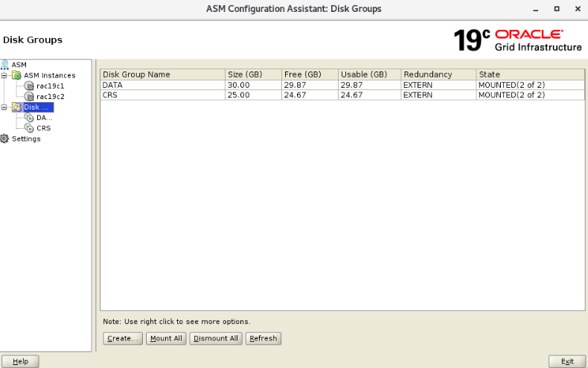Click the 25.00 size cell
The width and height of the screenshot is (588, 368).
point(253,95)
